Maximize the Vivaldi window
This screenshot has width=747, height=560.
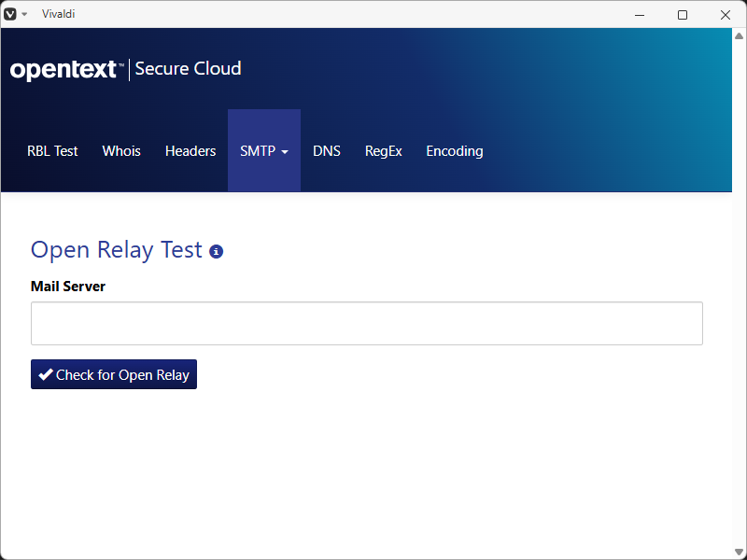tap(683, 14)
